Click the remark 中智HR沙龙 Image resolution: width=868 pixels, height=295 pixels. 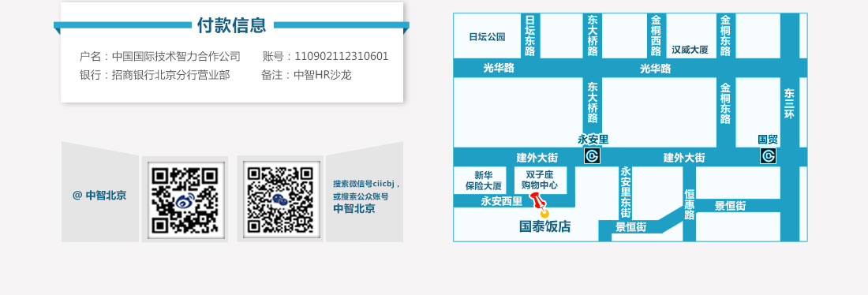(323, 75)
